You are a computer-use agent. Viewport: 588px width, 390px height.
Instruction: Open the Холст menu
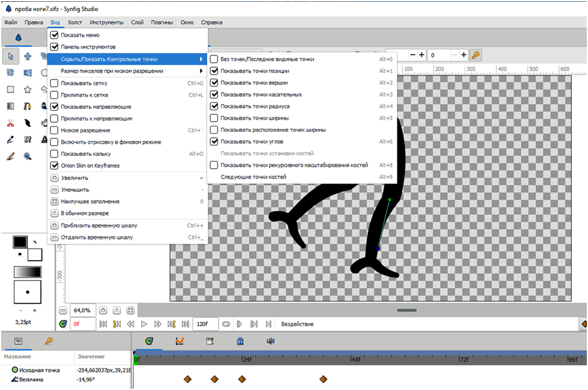[75, 22]
